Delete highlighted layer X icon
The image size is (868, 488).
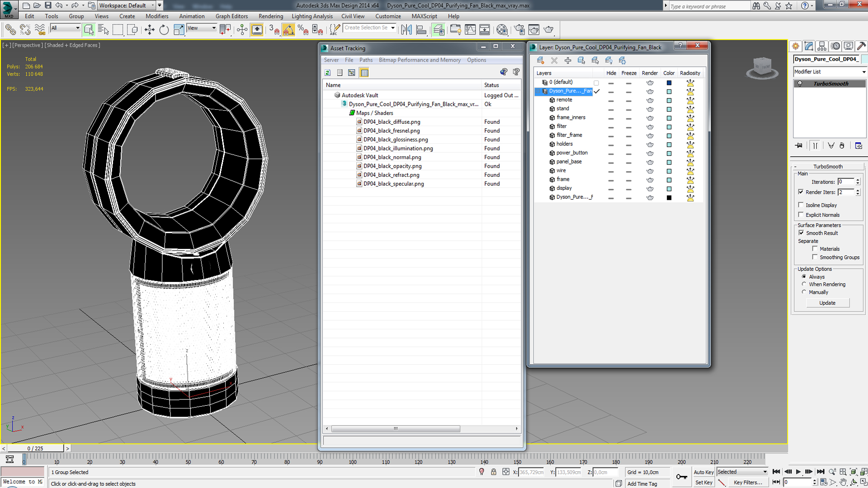pyautogui.click(x=554, y=60)
